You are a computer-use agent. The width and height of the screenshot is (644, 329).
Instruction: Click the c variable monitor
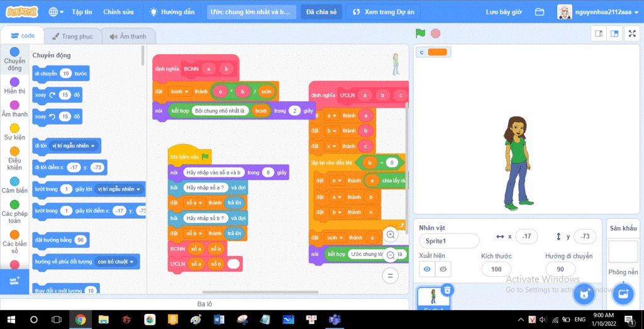pyautogui.click(x=433, y=52)
